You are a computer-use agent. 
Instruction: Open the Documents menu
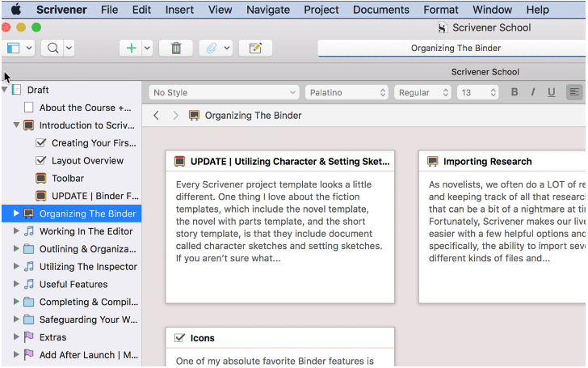click(x=381, y=10)
